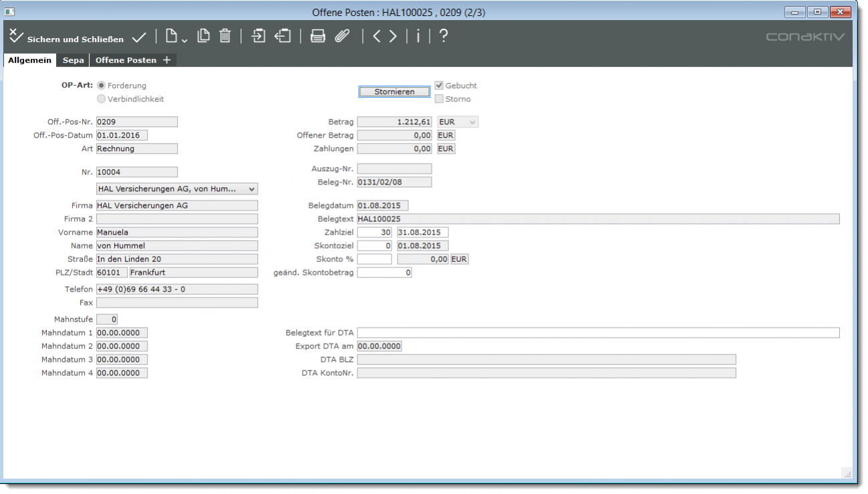Select the Verbindlichkeit radio button
The image size is (868, 494).
(102, 99)
